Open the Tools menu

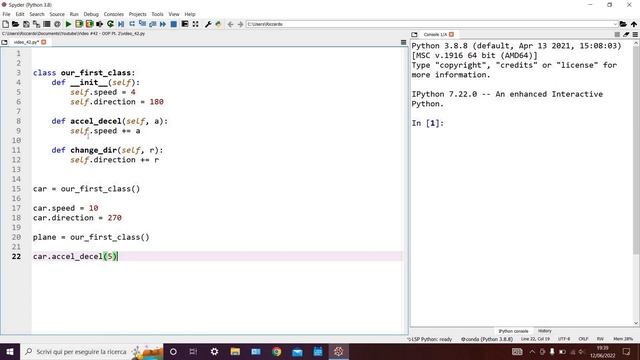click(x=157, y=14)
